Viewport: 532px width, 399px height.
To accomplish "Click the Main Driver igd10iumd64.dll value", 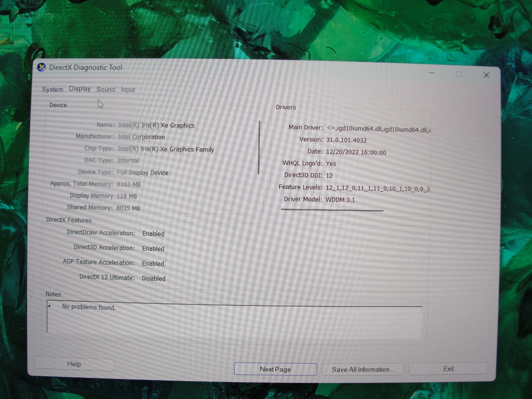I will (x=378, y=129).
